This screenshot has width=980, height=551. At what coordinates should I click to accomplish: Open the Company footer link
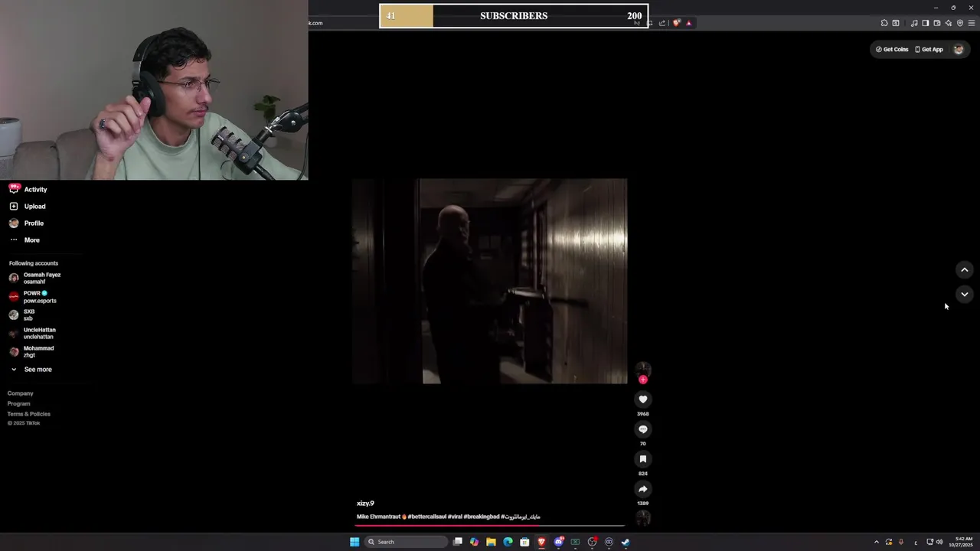[x=21, y=393]
